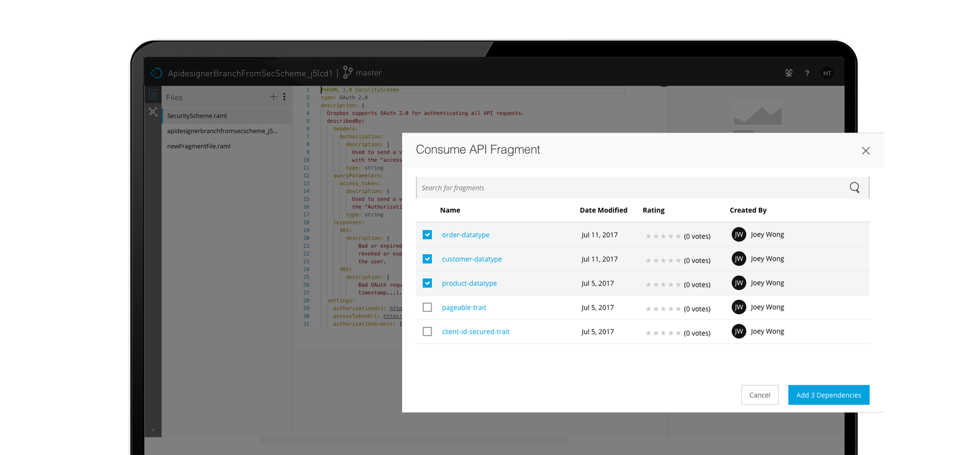The image size is (980, 455).
Task: Uncheck the customer-datatype checkbox
Action: [427, 259]
